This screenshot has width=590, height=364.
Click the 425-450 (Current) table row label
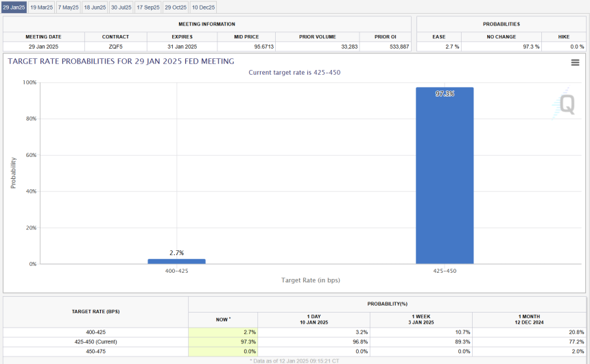[x=95, y=341]
